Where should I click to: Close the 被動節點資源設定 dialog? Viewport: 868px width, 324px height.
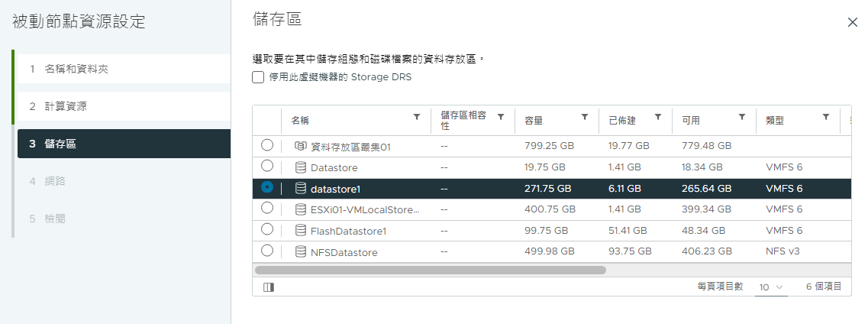853,22
